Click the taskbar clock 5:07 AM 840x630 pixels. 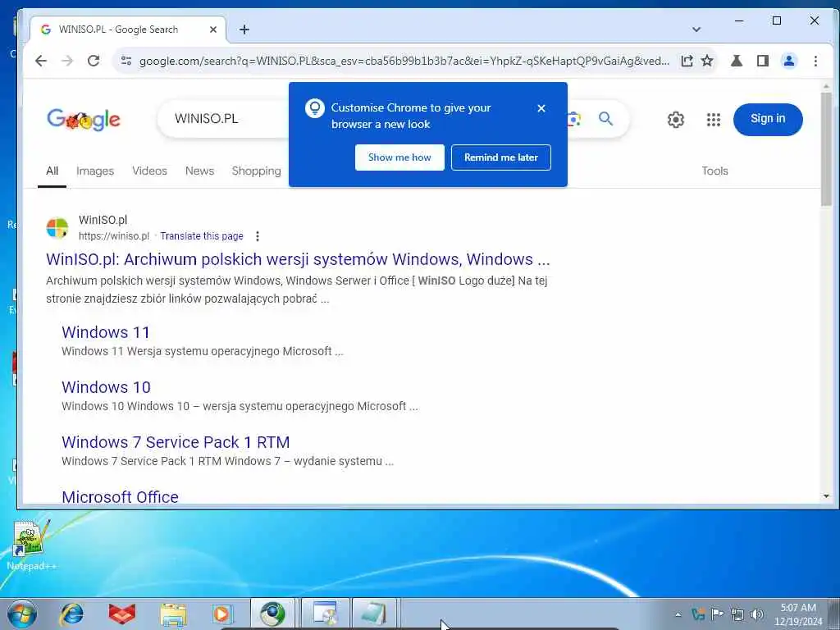point(798,614)
